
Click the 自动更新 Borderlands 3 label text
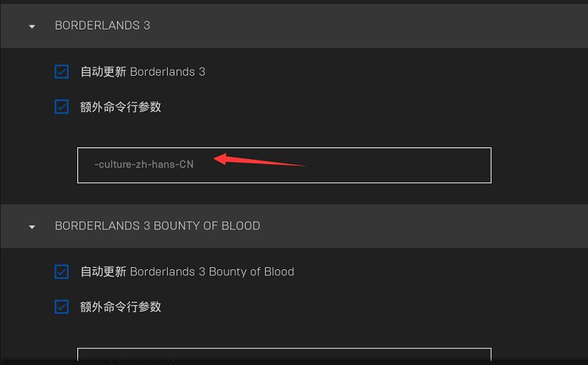click(143, 72)
